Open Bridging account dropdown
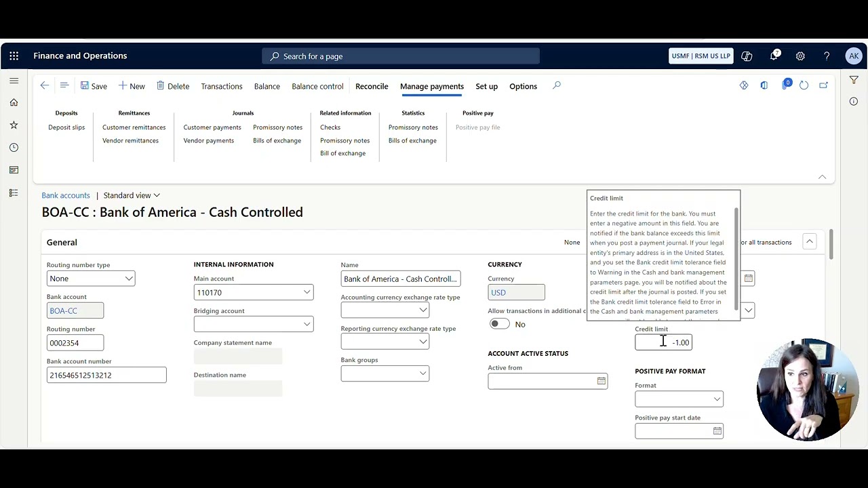Image resolution: width=868 pixels, height=488 pixels. [307, 324]
